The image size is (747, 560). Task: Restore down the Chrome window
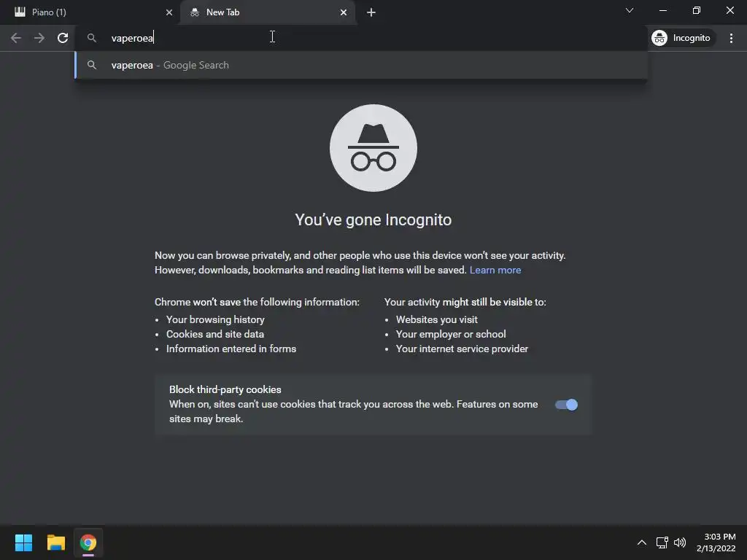[x=697, y=10]
